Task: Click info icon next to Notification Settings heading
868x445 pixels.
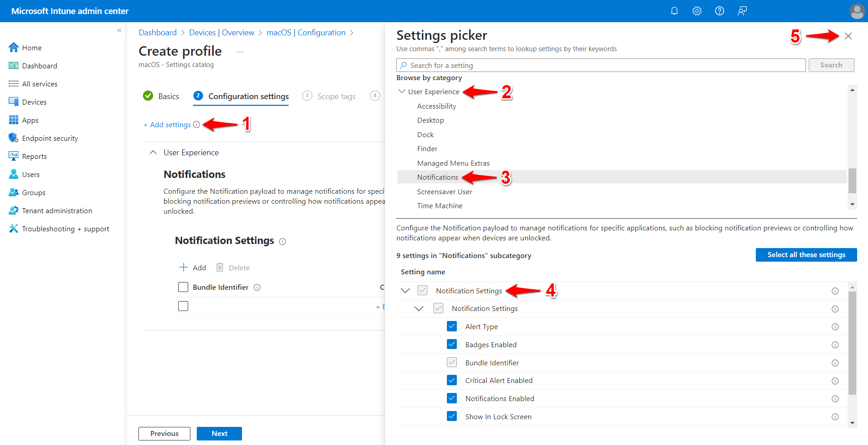Action: coord(283,242)
